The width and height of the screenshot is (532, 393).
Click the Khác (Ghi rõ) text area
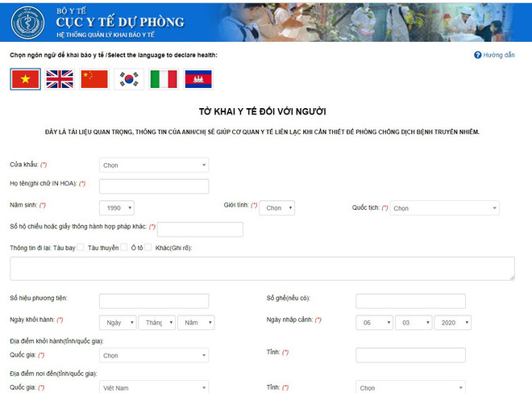[x=262, y=269]
